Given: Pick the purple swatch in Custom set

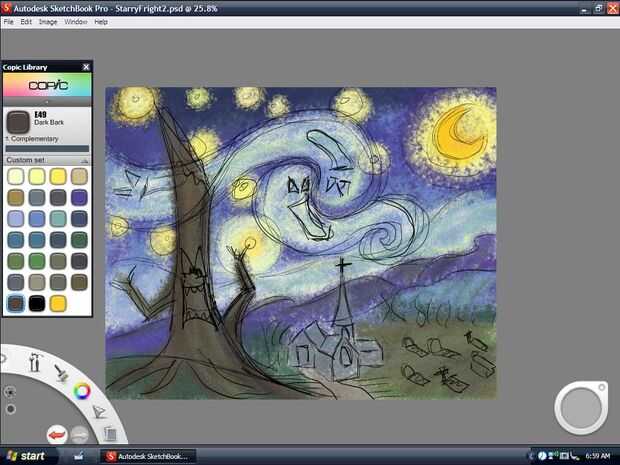Looking at the screenshot, I should click(x=79, y=198).
